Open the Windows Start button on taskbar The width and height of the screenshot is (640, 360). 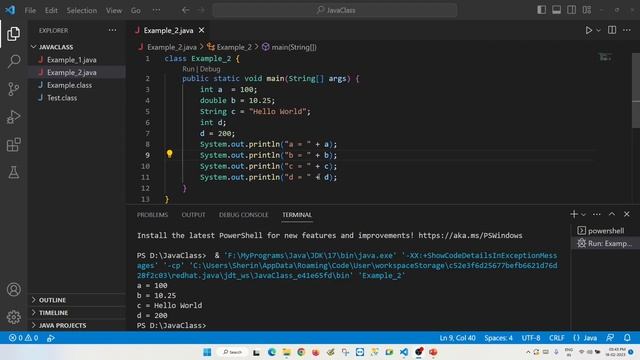coord(207,352)
